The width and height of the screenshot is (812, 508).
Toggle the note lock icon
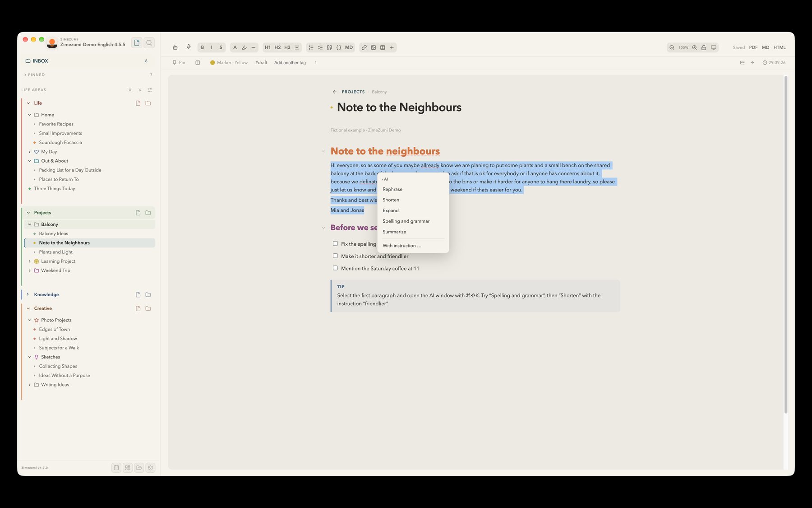(704, 47)
